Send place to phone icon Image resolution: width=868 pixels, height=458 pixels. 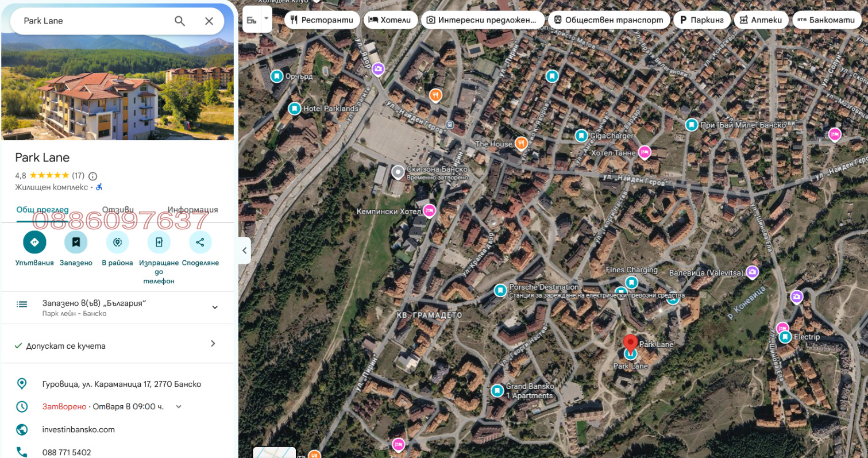159,242
